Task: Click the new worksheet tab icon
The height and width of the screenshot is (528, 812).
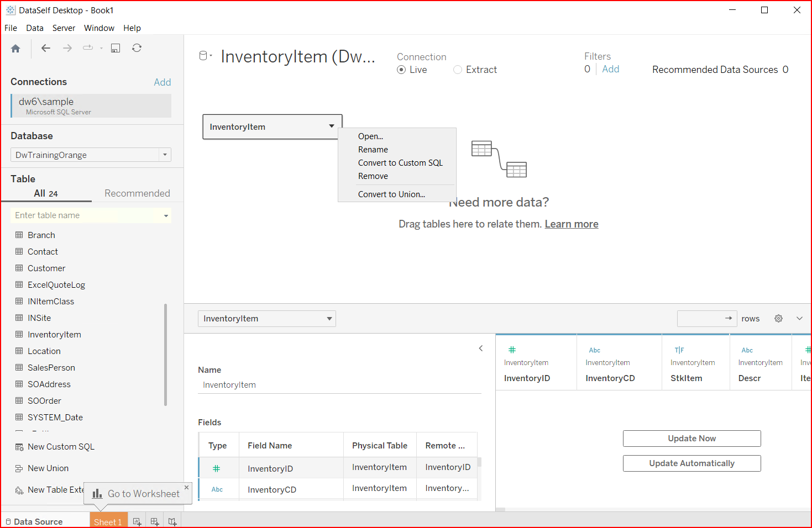Action: [137, 521]
